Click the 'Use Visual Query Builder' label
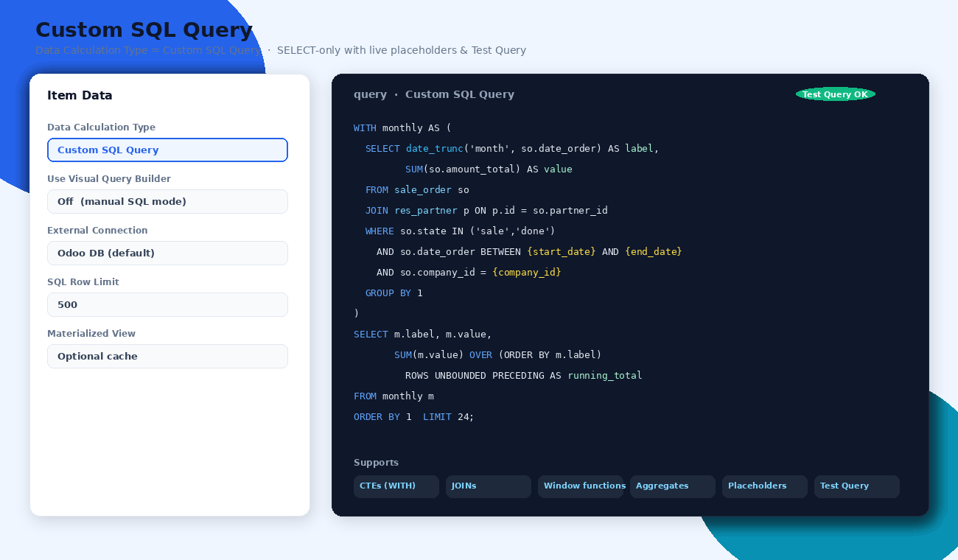The width and height of the screenshot is (958, 560). pyautogui.click(x=109, y=179)
